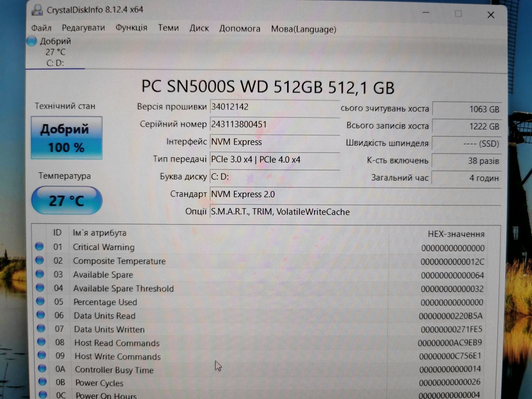Click the standard field NVM Express 2.0

pyautogui.click(x=355, y=194)
